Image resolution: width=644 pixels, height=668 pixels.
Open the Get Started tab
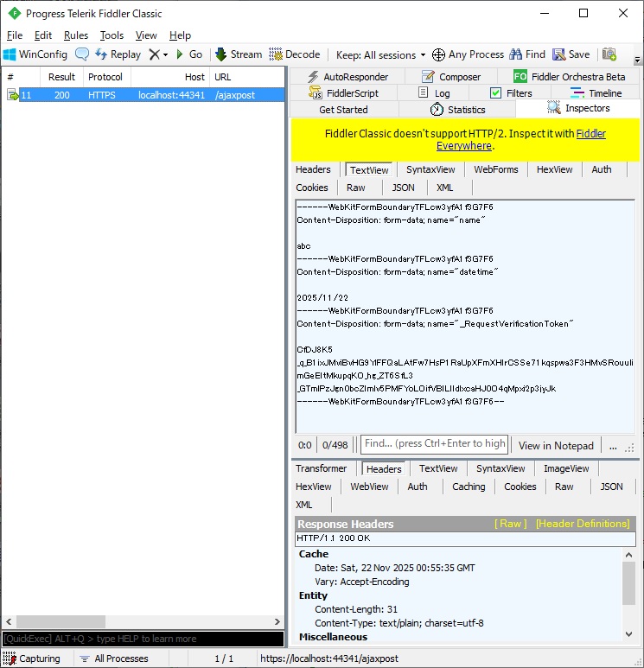pyautogui.click(x=343, y=110)
